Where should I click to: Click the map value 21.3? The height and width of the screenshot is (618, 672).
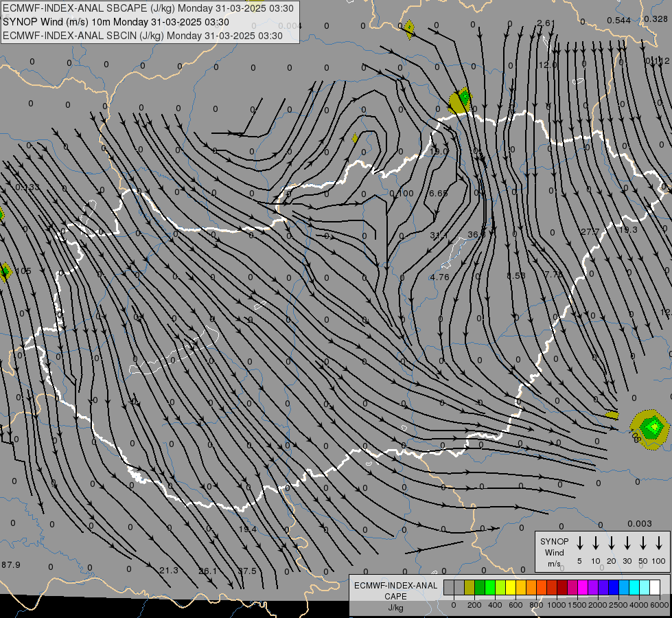coord(168,571)
